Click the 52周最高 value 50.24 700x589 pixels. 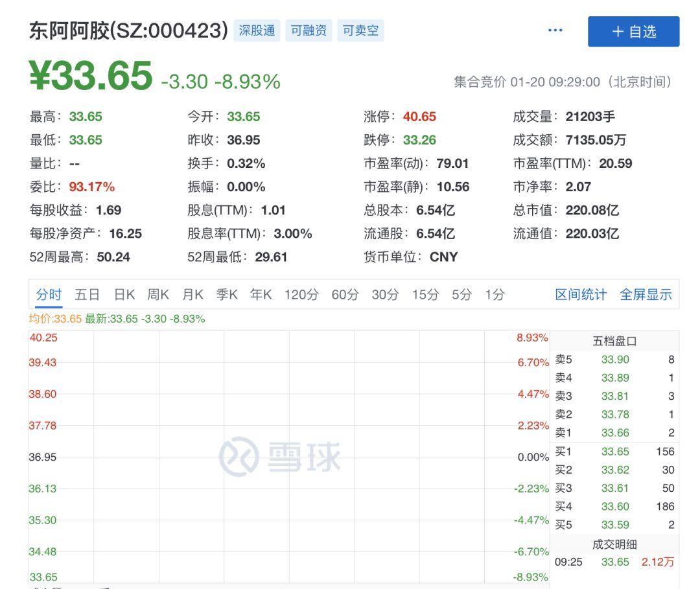[113, 257]
